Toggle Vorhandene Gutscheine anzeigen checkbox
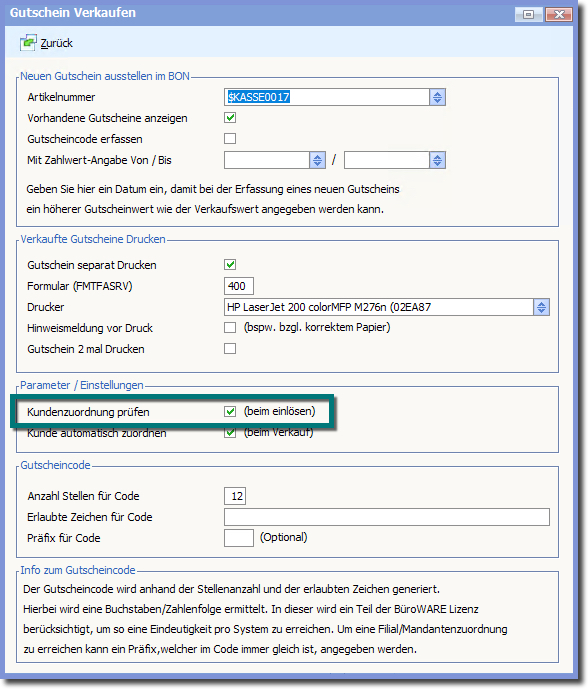Image resolution: width=588 pixels, height=689 pixels. coord(230,118)
